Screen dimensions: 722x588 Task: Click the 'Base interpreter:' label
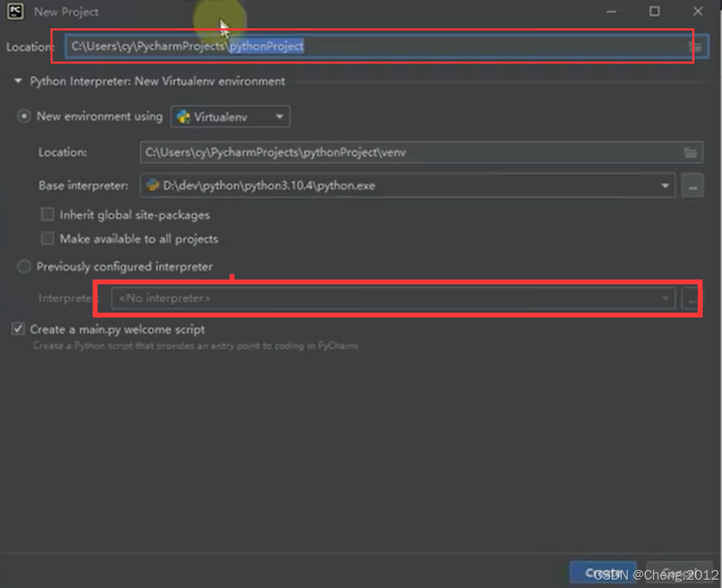coord(84,185)
